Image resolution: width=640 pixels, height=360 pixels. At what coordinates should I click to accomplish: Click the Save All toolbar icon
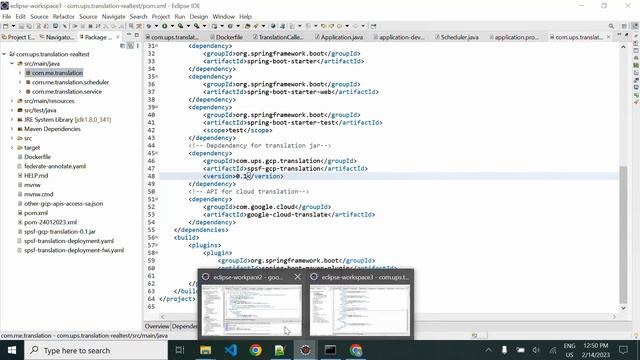[x=29, y=26]
